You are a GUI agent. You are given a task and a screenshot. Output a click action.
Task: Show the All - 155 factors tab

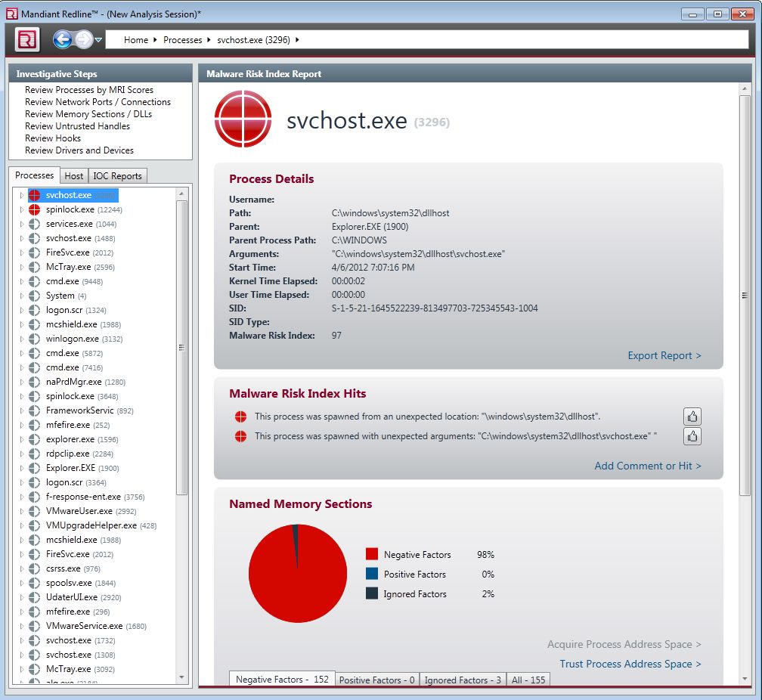click(528, 680)
